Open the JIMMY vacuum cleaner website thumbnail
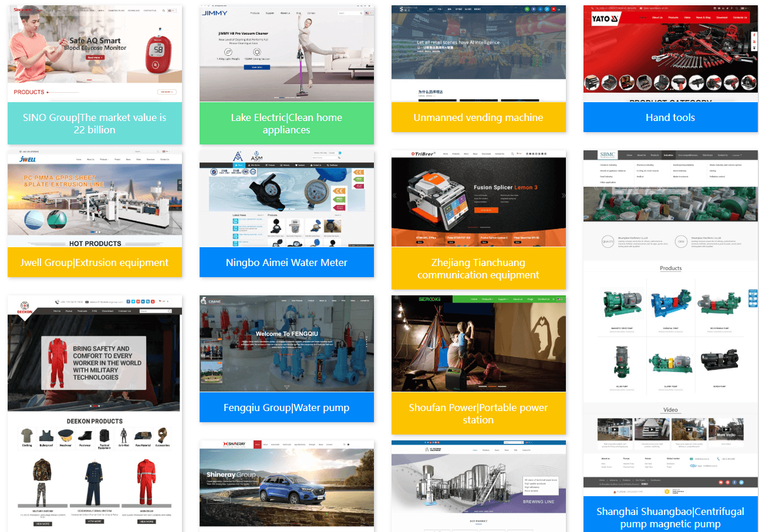Image resolution: width=759 pixels, height=532 pixels. coord(286,54)
